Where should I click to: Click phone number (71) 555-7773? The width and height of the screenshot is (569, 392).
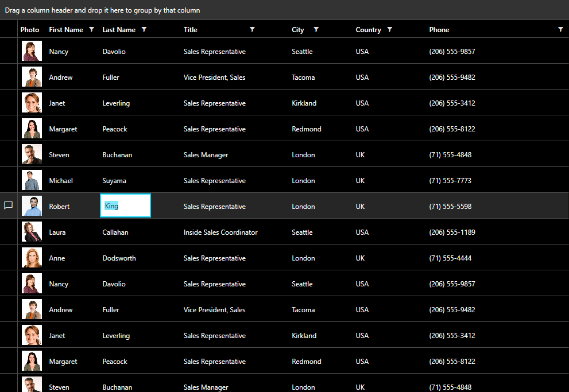pos(450,181)
